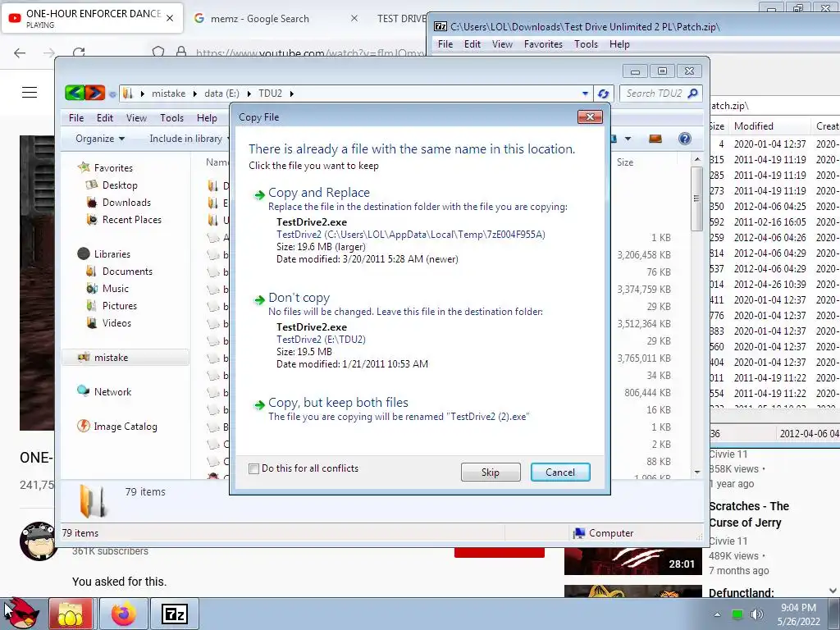Expand the arrow after TDU2 in breadcrumb
The height and width of the screenshot is (630, 840).
[291, 94]
